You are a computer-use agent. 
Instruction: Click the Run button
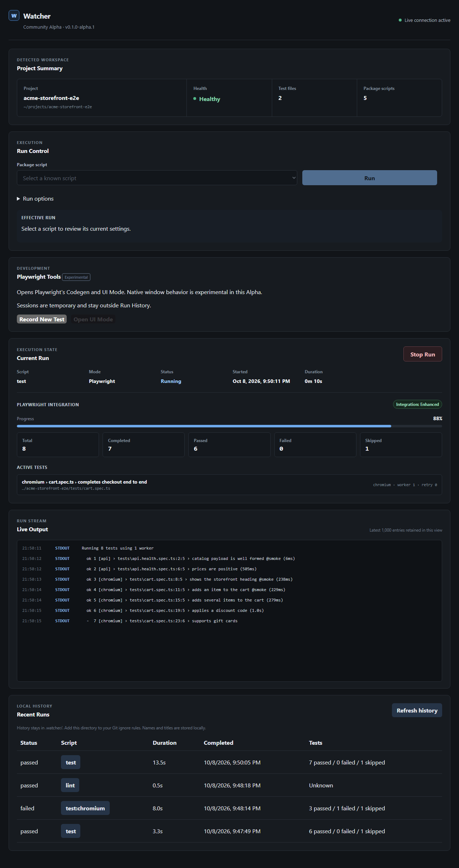[x=369, y=178]
